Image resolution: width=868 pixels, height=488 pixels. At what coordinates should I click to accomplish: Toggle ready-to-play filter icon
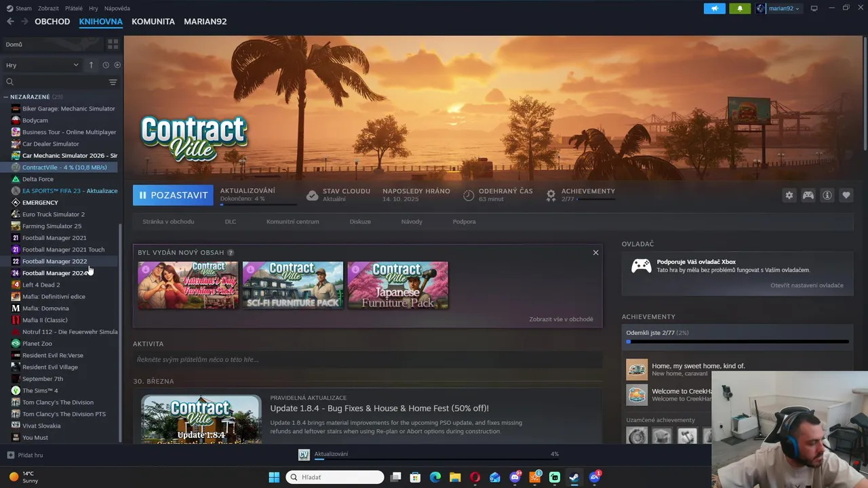pos(117,65)
